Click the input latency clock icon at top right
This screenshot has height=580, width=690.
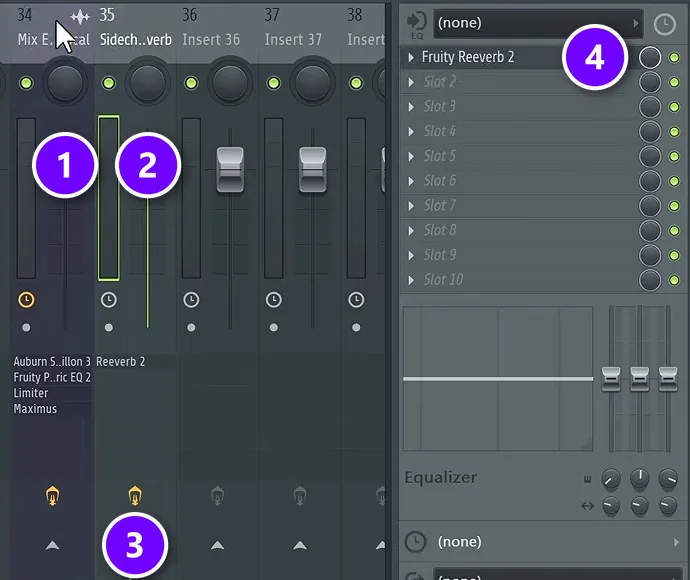pyautogui.click(x=664, y=24)
